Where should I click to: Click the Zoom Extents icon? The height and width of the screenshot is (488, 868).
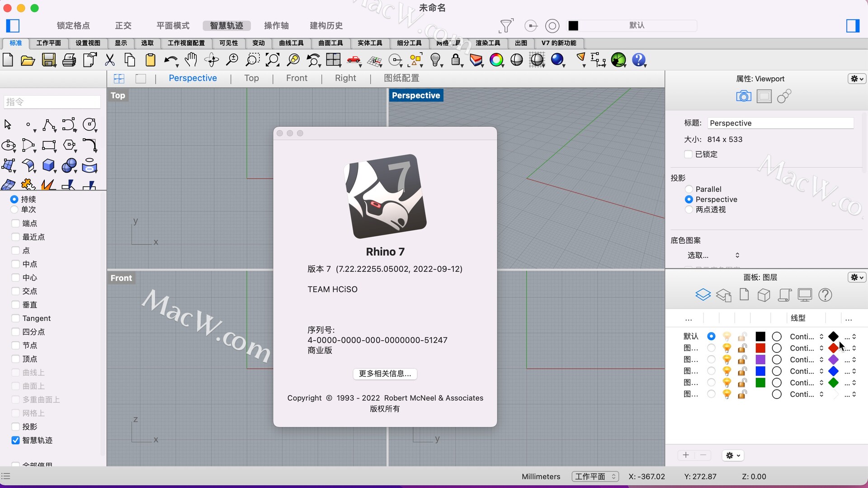273,60
